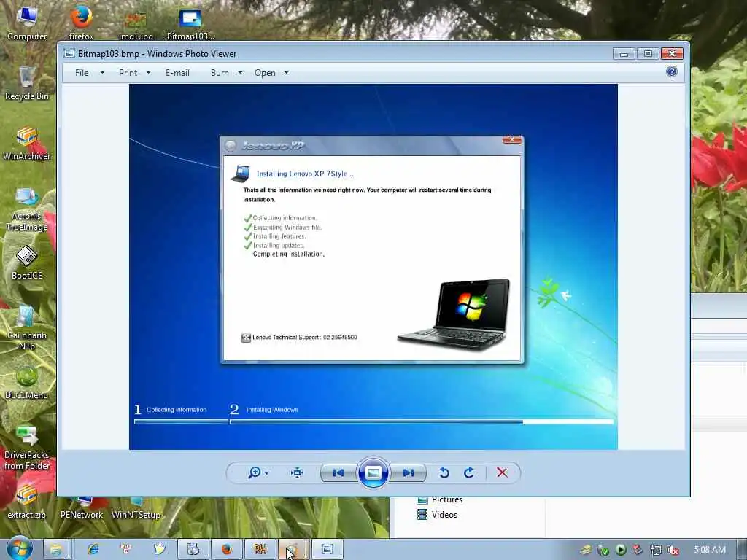
Task: Expand the Open dropdown arrow
Action: pyautogui.click(x=286, y=72)
